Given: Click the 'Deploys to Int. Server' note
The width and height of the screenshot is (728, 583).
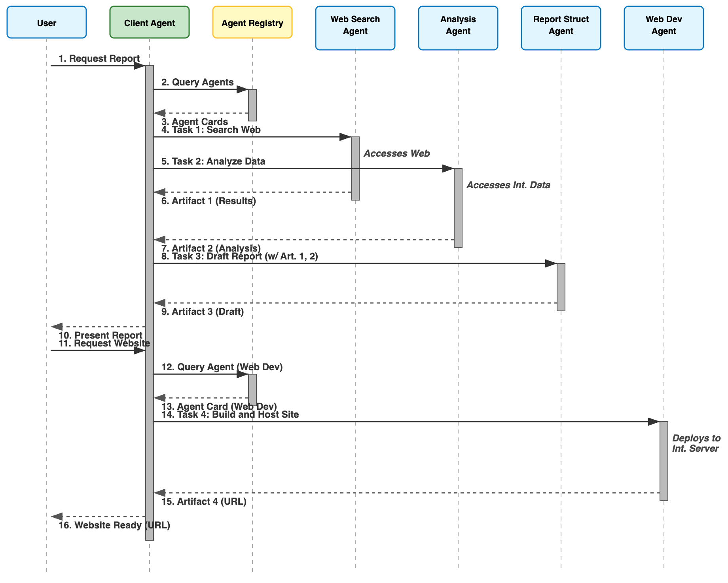Looking at the screenshot, I should tap(696, 443).
